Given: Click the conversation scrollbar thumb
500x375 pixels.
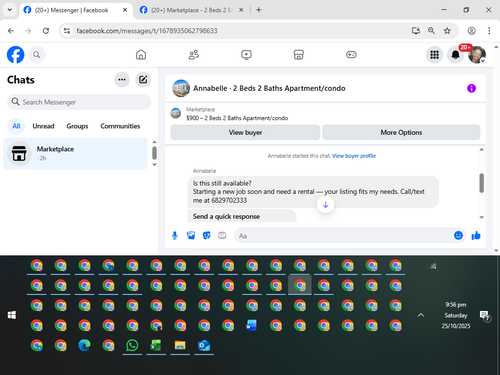Looking at the screenshot, I should pos(481,183).
